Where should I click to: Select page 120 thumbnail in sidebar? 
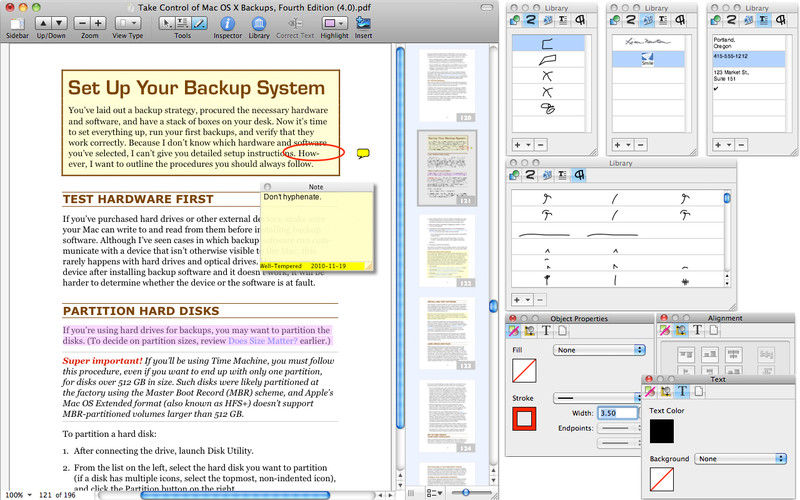(447, 85)
